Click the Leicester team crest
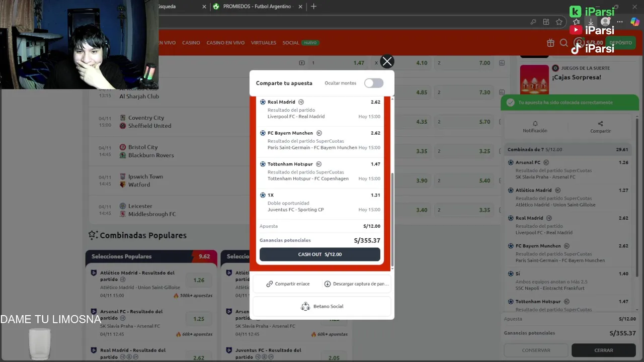 pos(123,206)
